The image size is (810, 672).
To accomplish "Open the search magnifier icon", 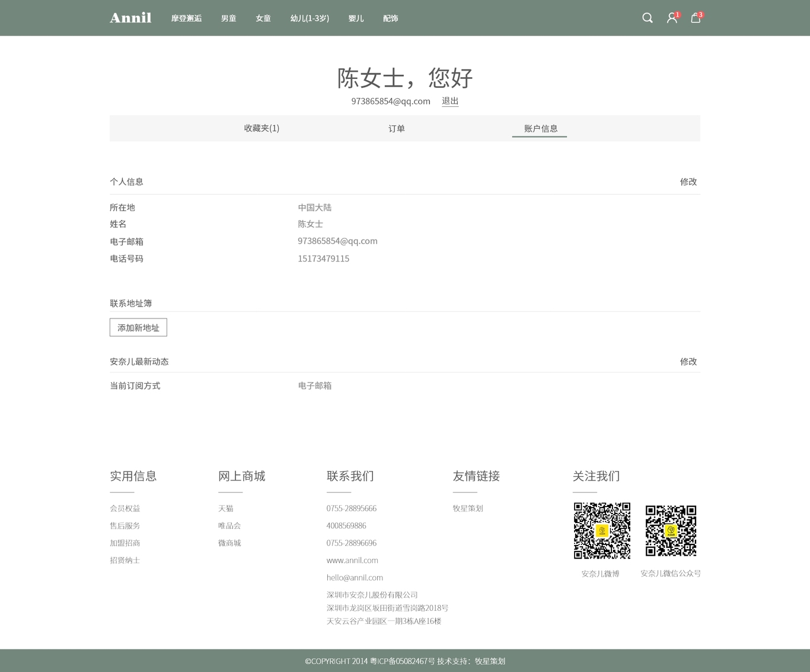I will (x=648, y=18).
